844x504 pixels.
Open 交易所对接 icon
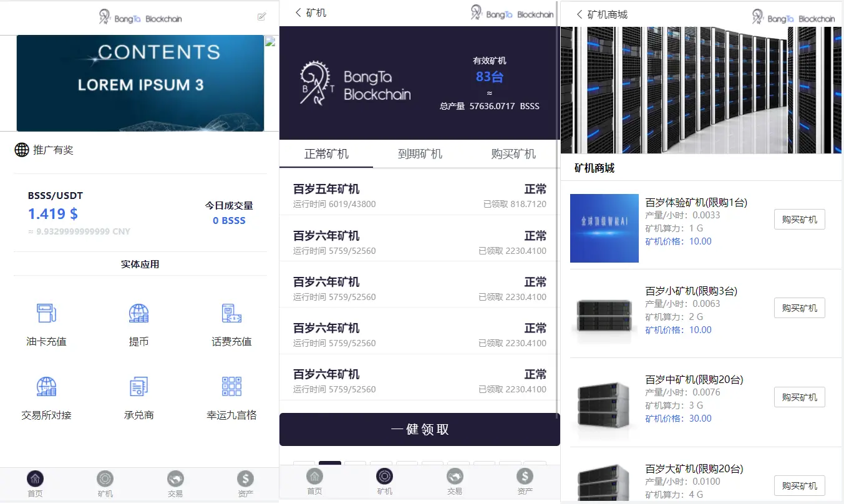[46, 386]
